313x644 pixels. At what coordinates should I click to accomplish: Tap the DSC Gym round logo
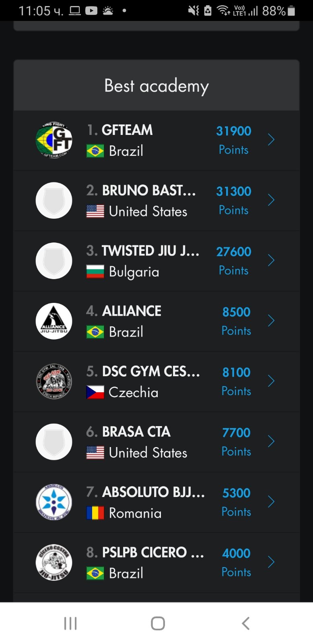[54, 381]
